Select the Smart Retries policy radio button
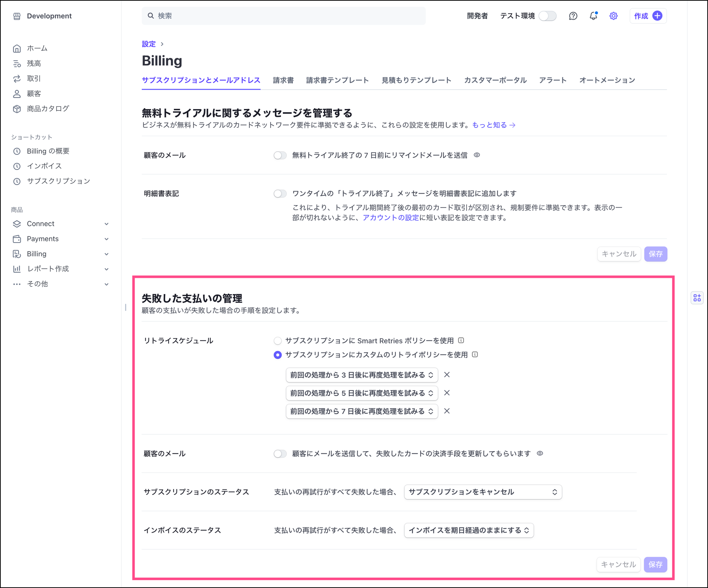Screen dimensions: 708x588 [277, 340]
